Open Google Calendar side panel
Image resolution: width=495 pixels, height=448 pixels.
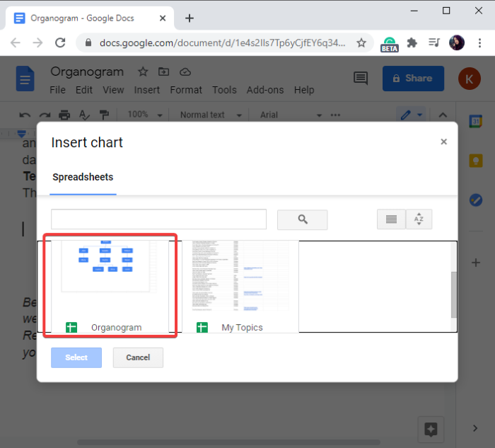[x=476, y=121]
